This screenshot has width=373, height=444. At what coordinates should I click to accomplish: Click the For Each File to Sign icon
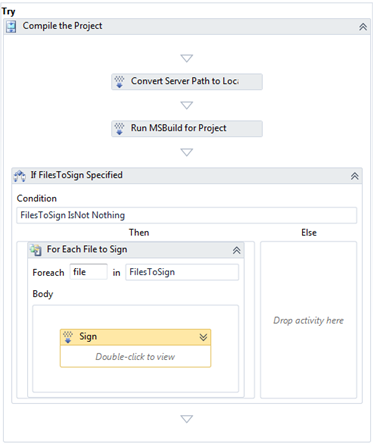(36, 250)
